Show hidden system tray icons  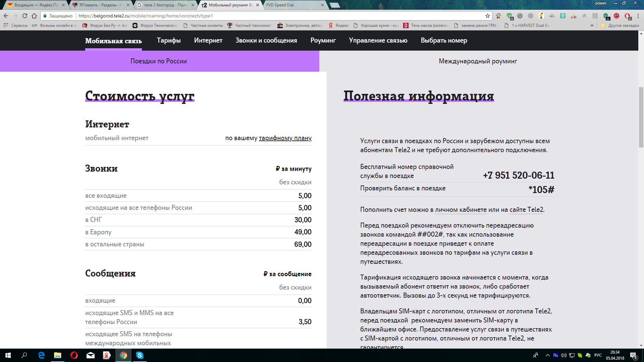coord(547,355)
